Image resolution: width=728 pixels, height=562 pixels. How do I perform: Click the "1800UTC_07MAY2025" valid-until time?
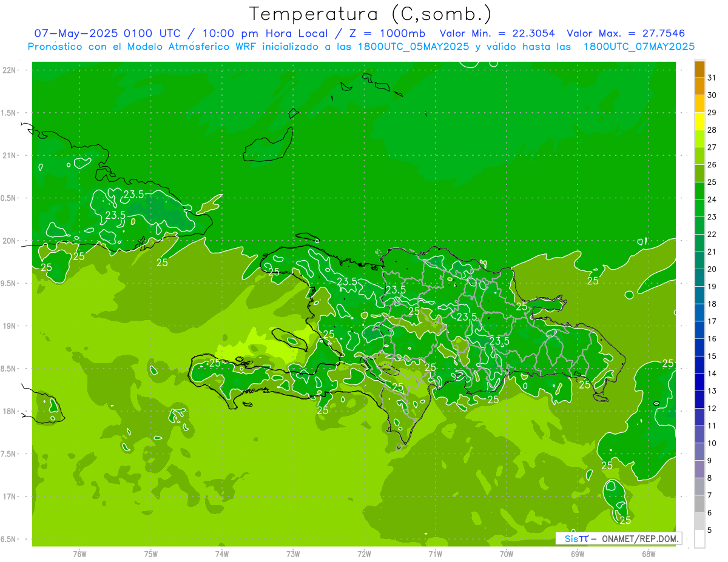coord(639,47)
